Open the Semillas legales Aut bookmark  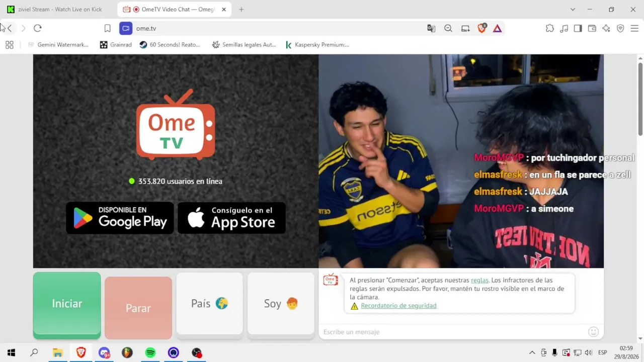click(x=244, y=45)
